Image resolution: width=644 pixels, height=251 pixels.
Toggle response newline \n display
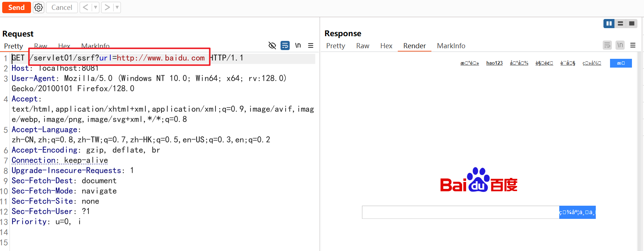(x=620, y=45)
